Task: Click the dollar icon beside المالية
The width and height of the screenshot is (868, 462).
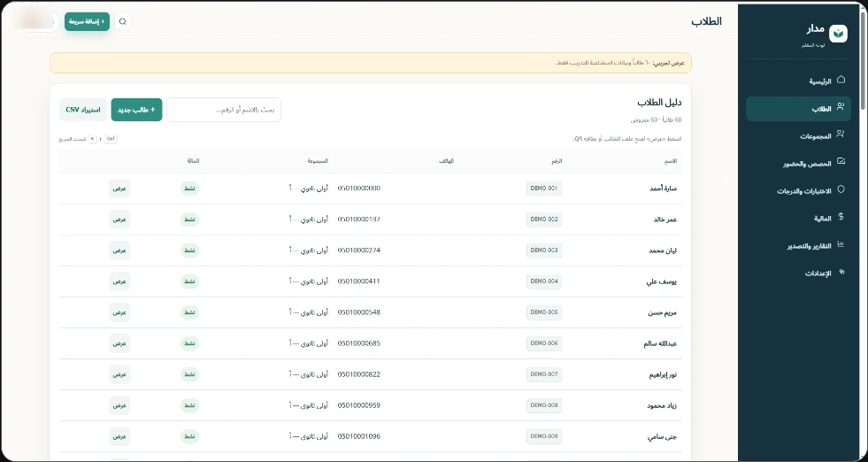Action: [x=841, y=217]
